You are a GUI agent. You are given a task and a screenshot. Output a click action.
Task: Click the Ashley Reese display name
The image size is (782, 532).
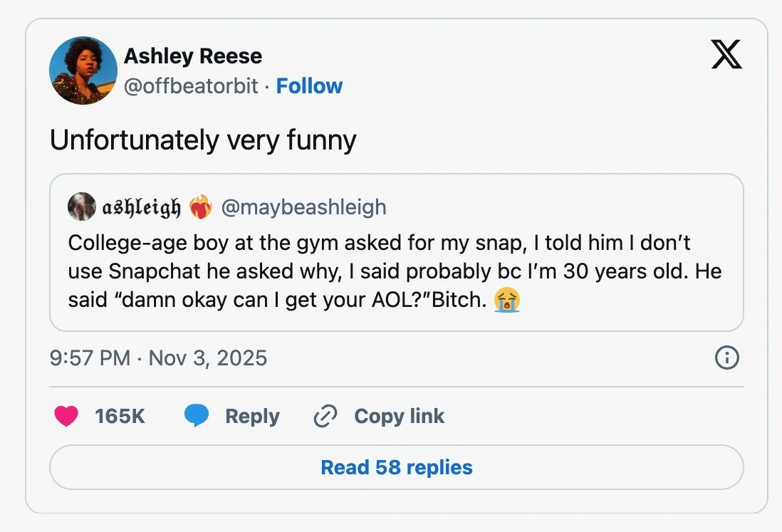coord(193,56)
